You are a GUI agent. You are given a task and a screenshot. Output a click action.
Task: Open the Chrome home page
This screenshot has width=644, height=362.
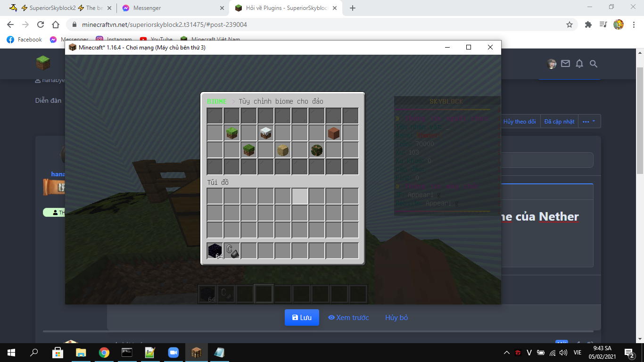[x=56, y=25]
